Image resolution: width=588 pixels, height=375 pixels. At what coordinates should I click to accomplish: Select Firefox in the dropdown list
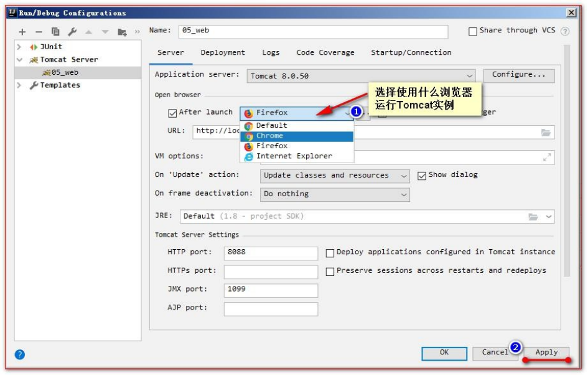pyautogui.click(x=297, y=146)
